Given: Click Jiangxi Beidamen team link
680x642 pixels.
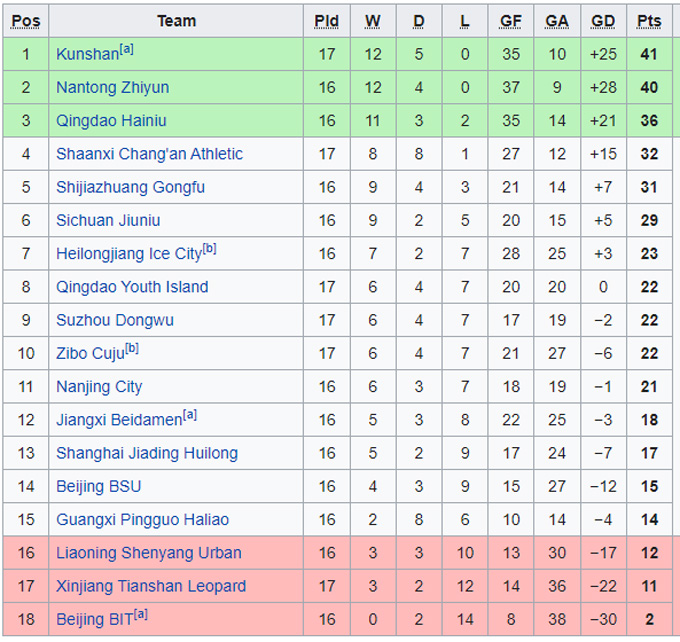Looking at the screenshot, I should click(118, 420).
